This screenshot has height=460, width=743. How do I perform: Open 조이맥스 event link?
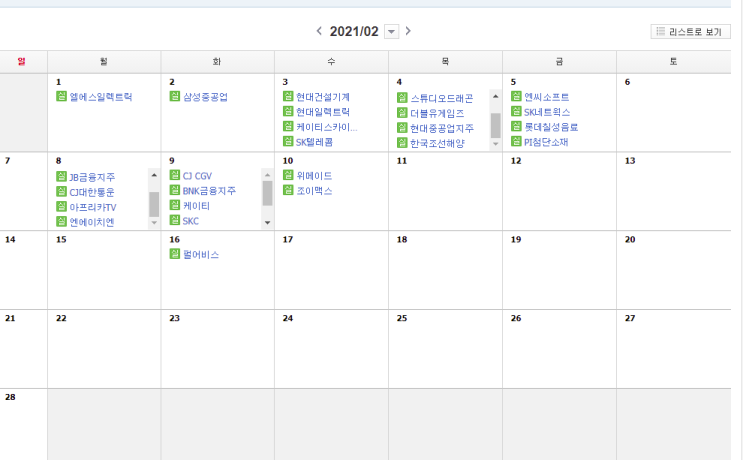tap(314, 191)
